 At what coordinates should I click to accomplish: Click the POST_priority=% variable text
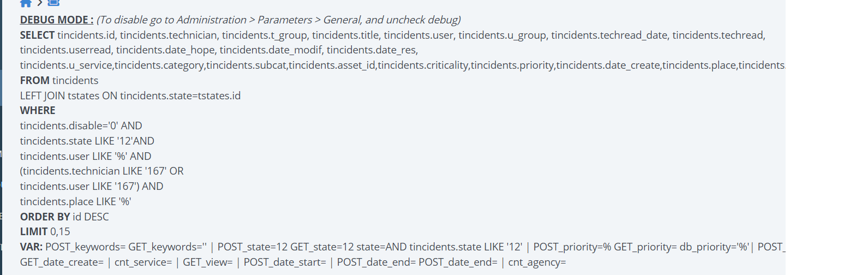point(572,247)
